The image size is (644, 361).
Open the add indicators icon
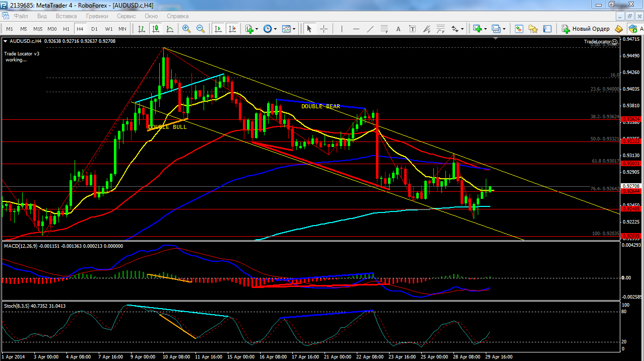249,29
